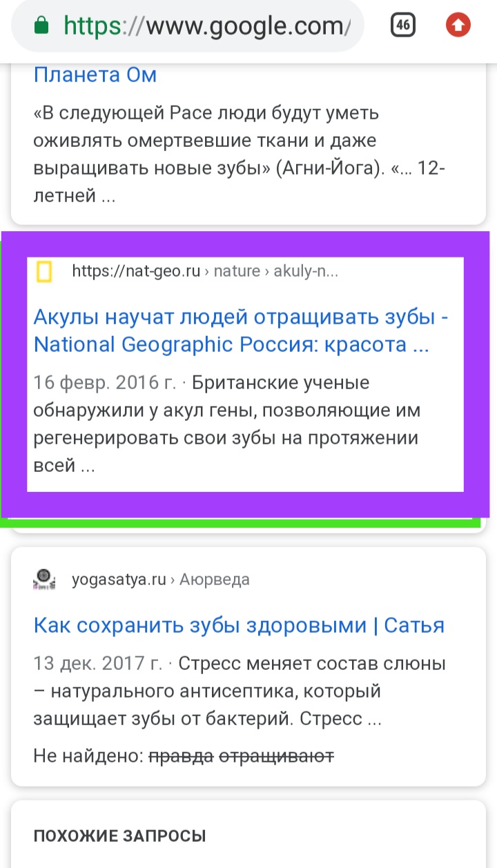Click the struck-through word "отращивают"
The image size is (497, 868).
(276, 756)
